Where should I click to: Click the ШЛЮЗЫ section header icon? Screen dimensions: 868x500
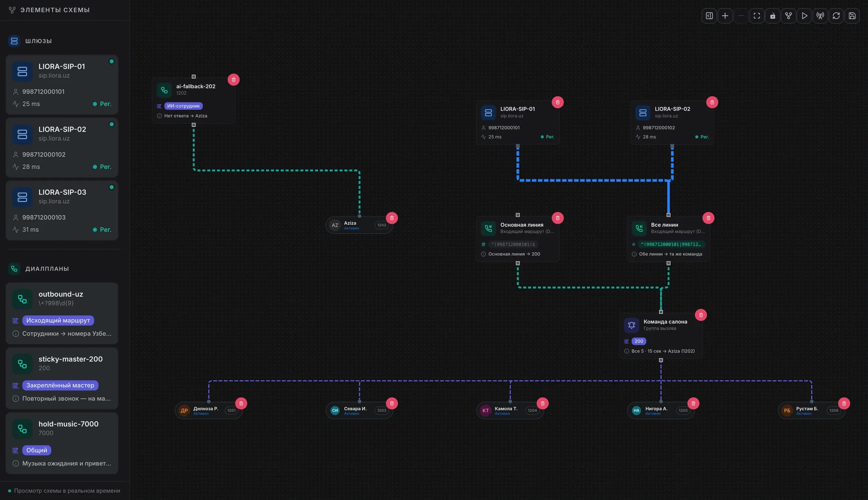coord(14,41)
